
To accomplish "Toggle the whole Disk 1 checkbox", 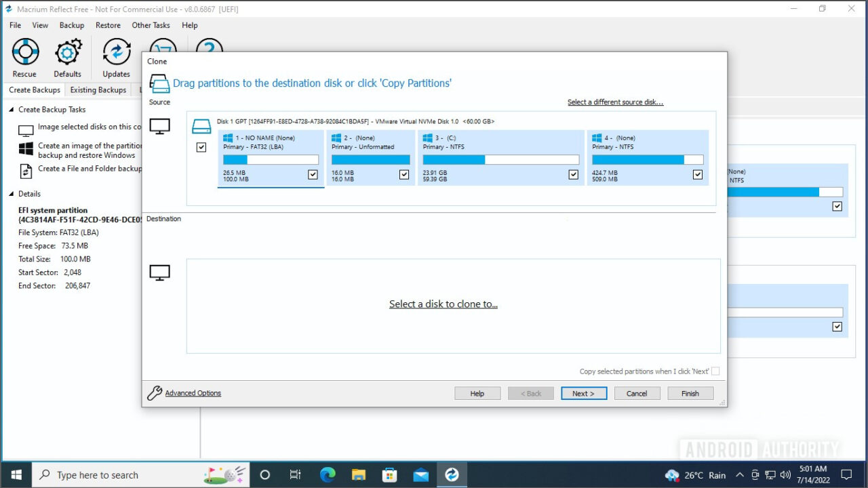I will pyautogui.click(x=201, y=147).
